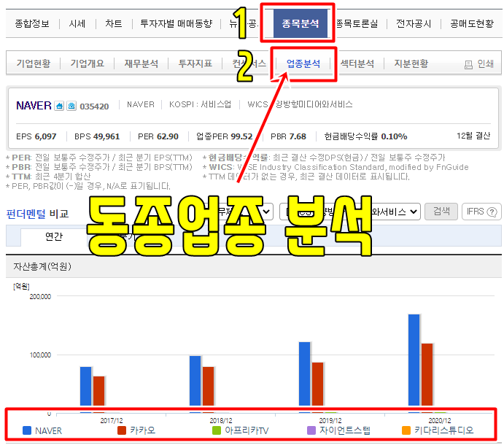Click NAVER's blue 2017/12 bar
The width and height of the screenshot is (504, 445).
point(86,386)
